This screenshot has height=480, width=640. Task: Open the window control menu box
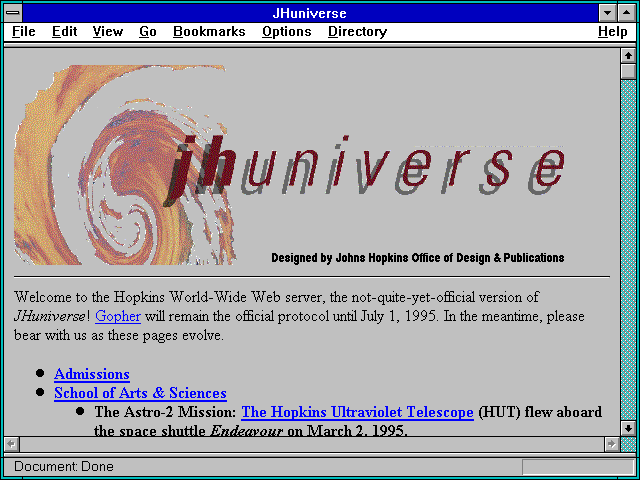tap(13, 13)
